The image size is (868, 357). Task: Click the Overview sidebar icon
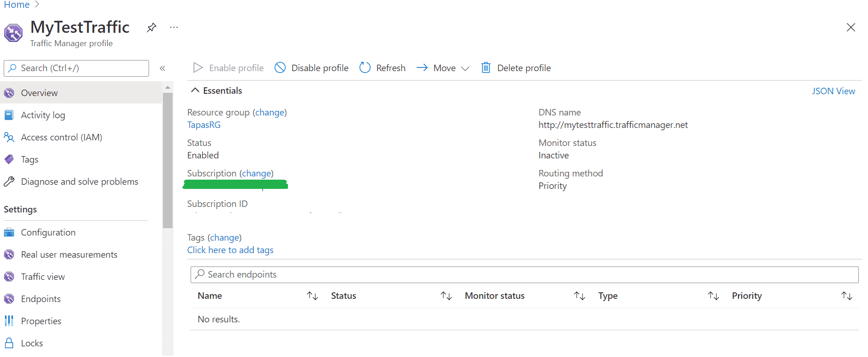9,93
